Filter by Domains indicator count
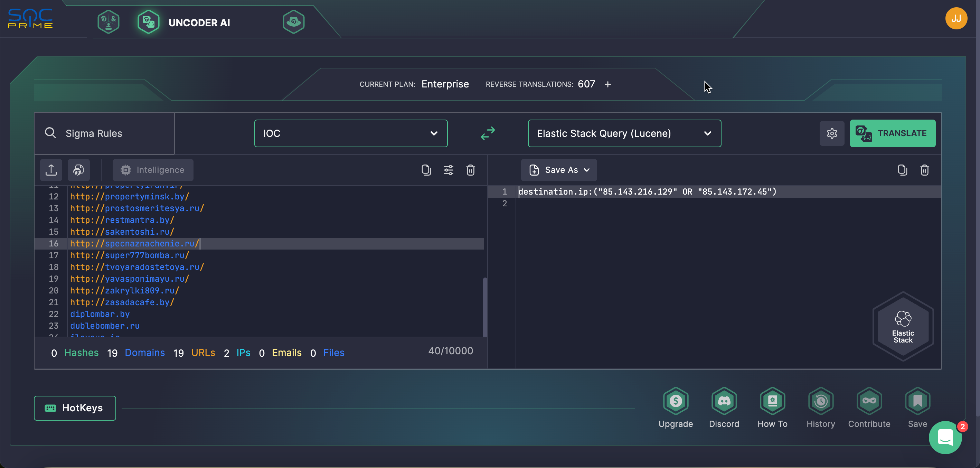Screen dimensions: 980x468 tap(136, 353)
